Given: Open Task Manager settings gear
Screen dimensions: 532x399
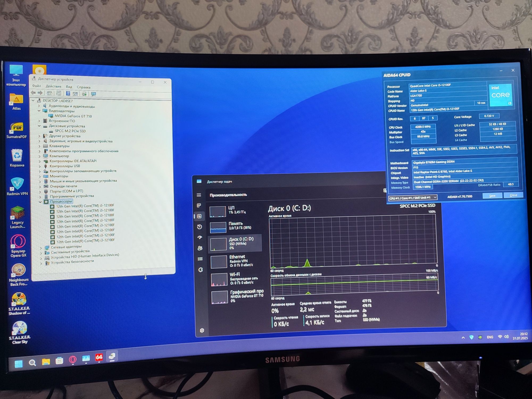Looking at the screenshot, I should 202,330.
